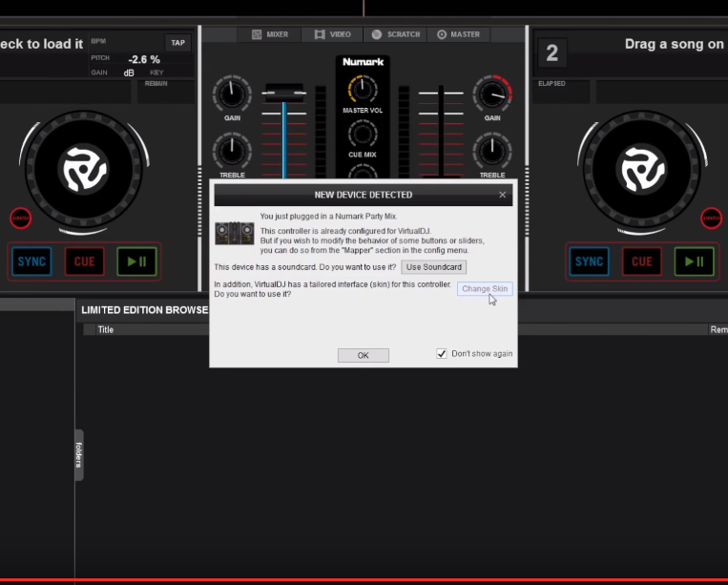Click Use Soundcard button in dialog
This screenshot has width=728, height=585.
coord(433,267)
